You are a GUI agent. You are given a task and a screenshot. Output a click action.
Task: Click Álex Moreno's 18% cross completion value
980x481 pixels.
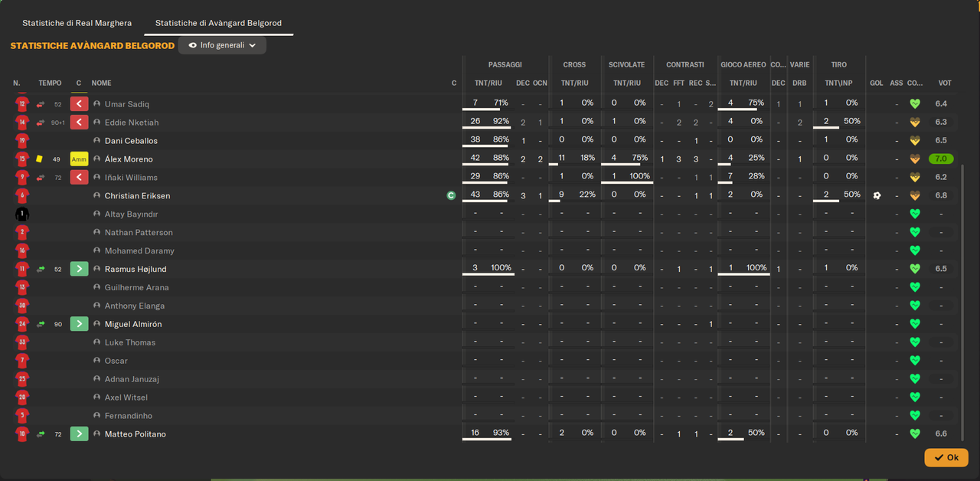(x=587, y=158)
